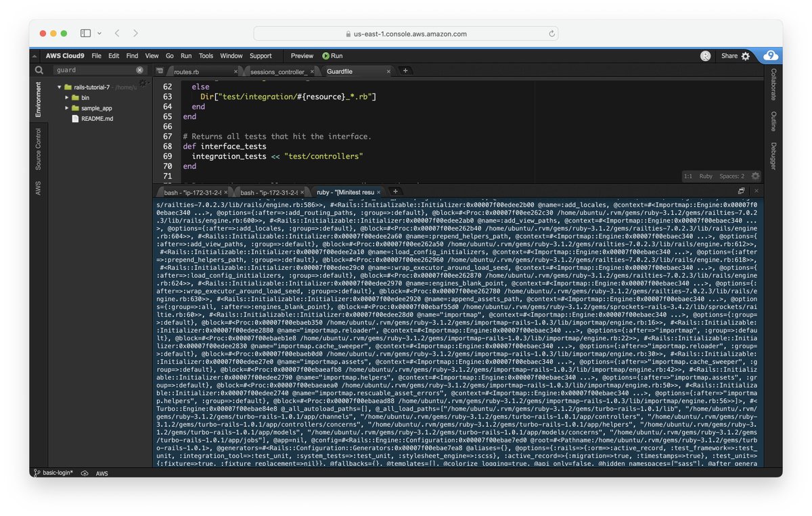Open the File menu

pyautogui.click(x=97, y=56)
